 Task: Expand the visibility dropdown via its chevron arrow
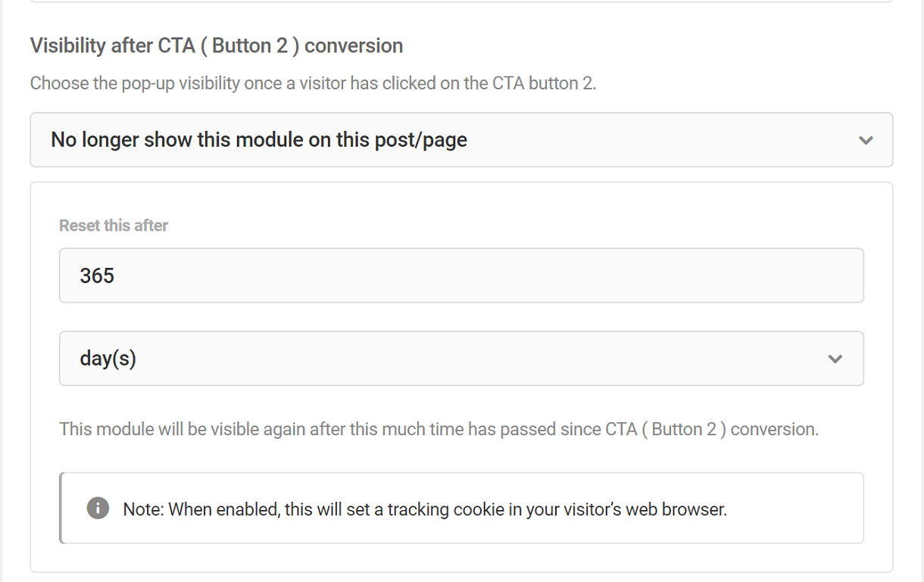click(x=866, y=140)
